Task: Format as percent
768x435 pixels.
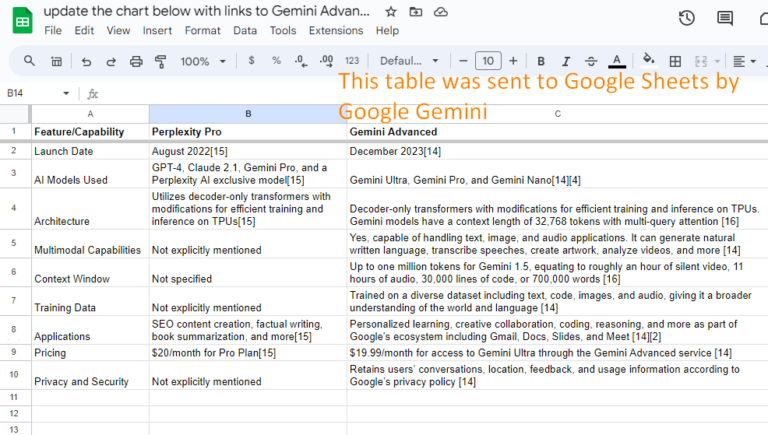Action: click(276, 61)
